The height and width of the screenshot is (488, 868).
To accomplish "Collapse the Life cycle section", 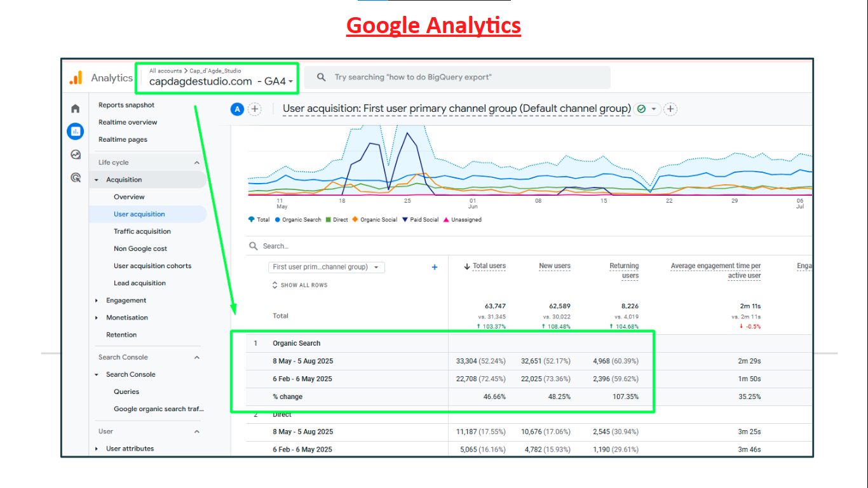I will tap(196, 163).
